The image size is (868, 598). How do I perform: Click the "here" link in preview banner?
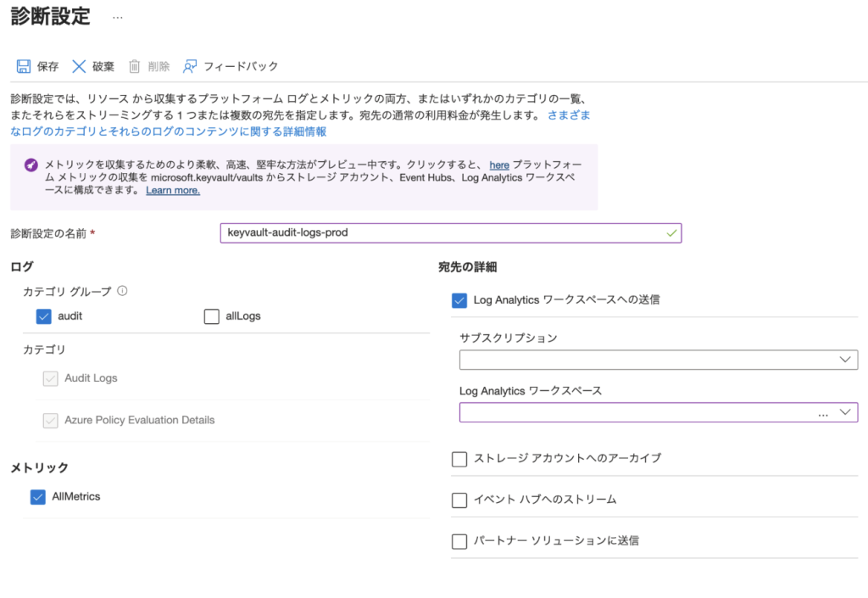[499, 165]
